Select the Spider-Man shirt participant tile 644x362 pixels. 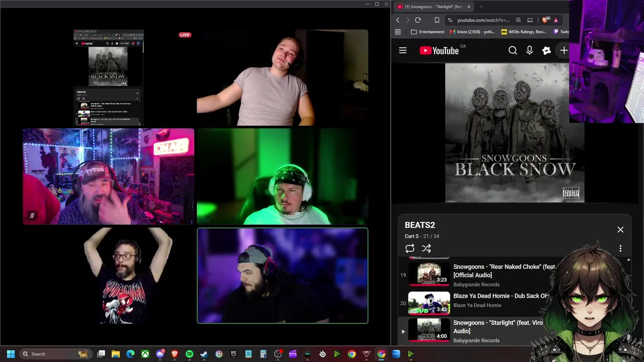coord(128,276)
